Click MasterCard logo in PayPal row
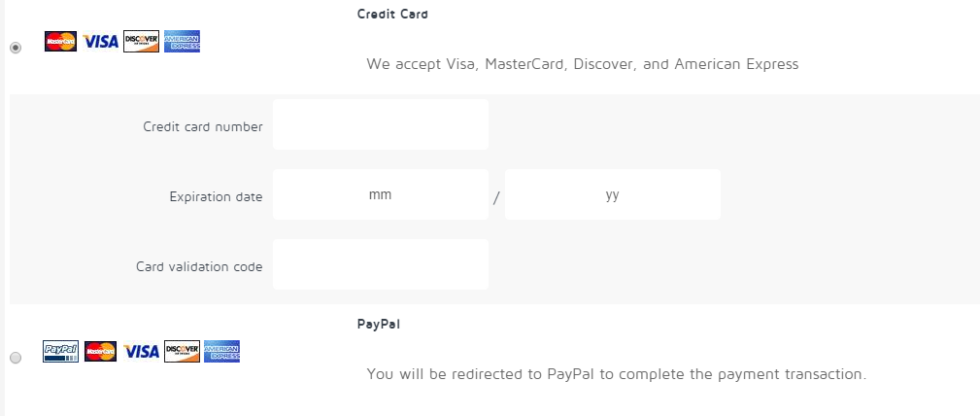 pyautogui.click(x=100, y=351)
